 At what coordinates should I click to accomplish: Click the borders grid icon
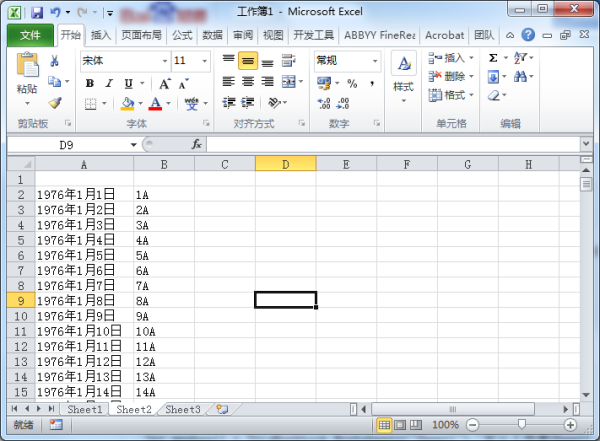(x=91, y=104)
